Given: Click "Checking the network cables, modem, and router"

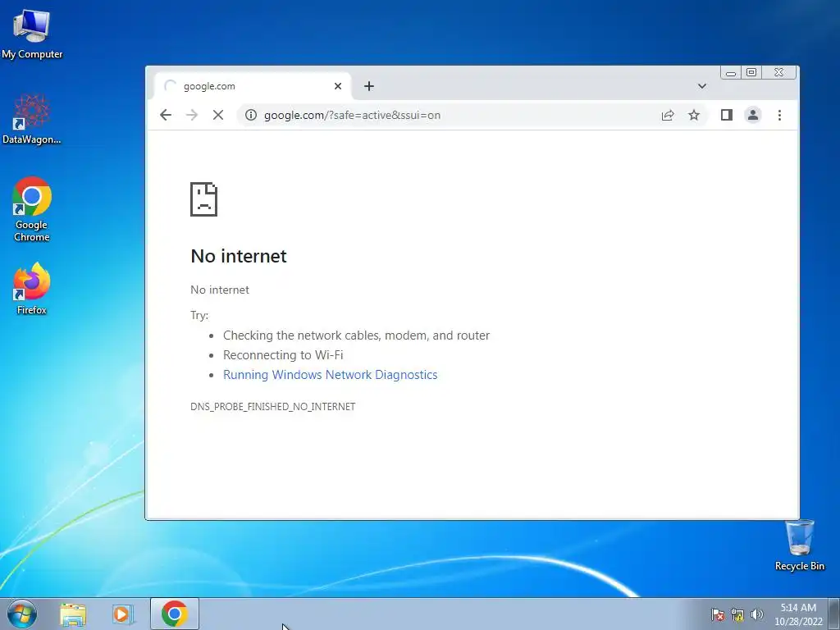Looking at the screenshot, I should click(x=356, y=336).
